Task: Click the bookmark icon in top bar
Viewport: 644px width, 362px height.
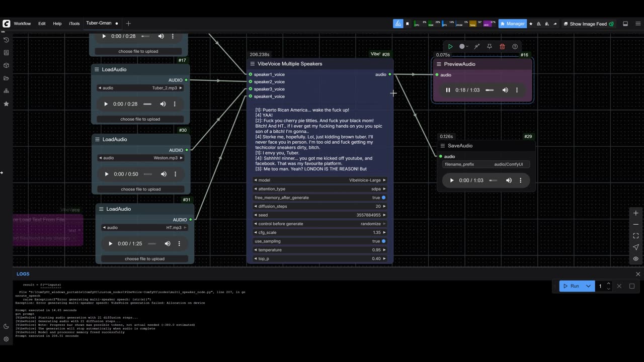Action: 408,24
